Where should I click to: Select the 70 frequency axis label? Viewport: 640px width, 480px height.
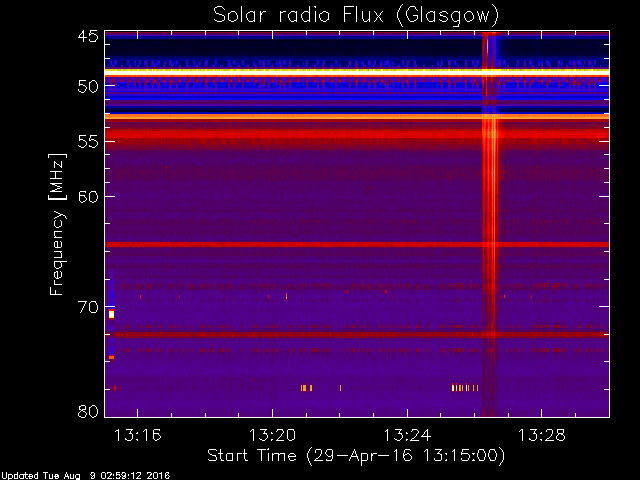point(88,307)
